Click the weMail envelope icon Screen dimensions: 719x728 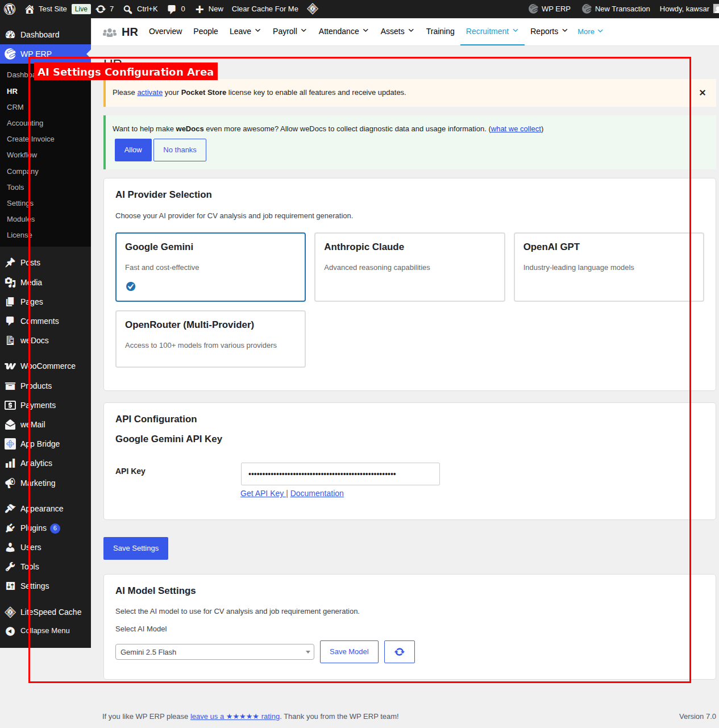(10, 425)
